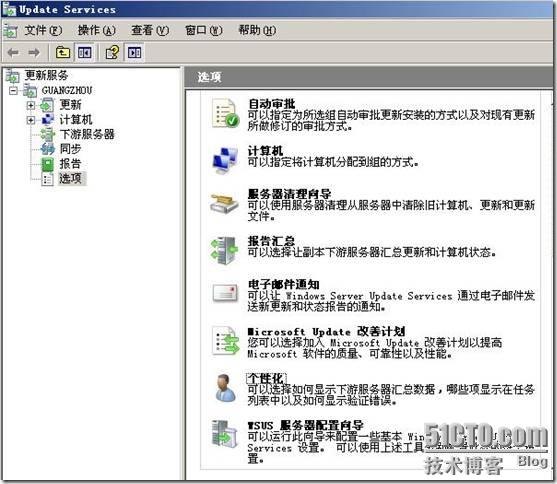Open the 操作(A) menu
Screen dimensions: 557x484
click(97, 31)
